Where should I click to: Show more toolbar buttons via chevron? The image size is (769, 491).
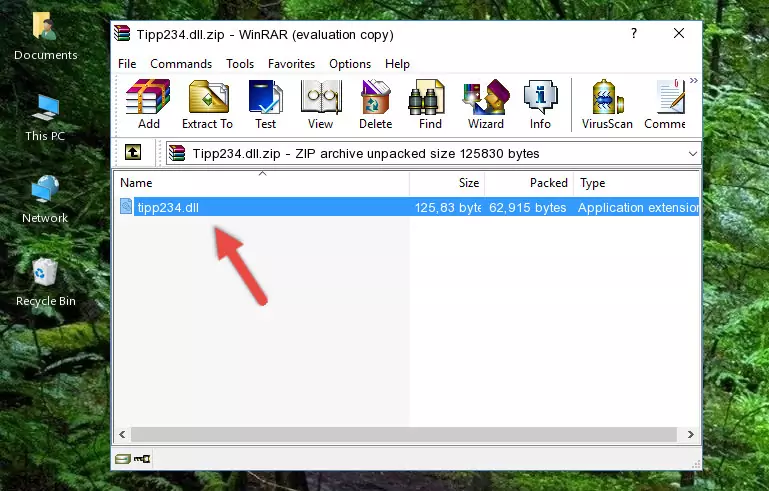click(x=693, y=80)
